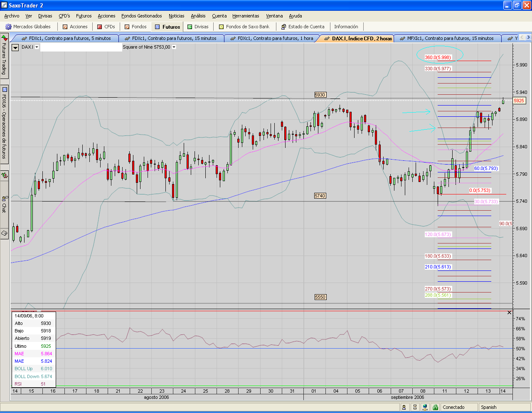
Task: Open the Ver menu
Action: 29,16
